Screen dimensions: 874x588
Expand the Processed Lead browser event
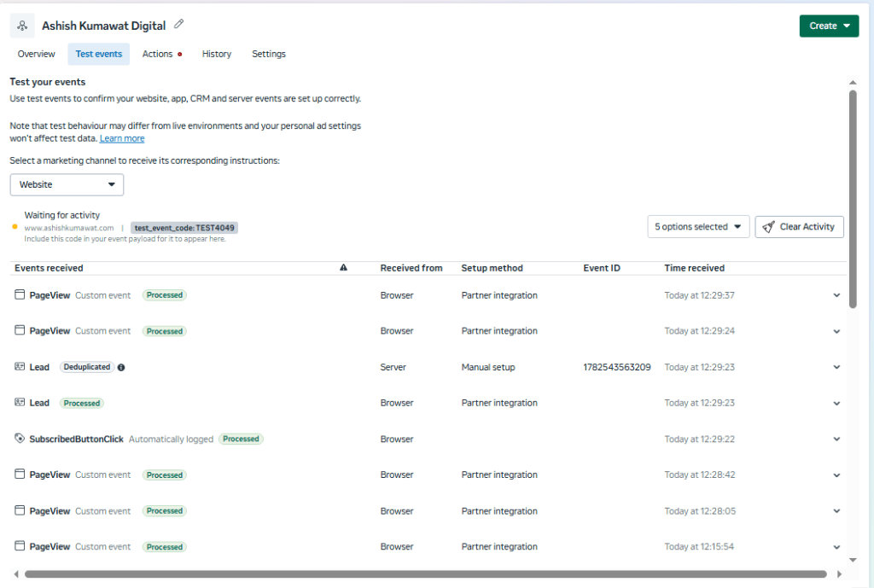point(836,403)
